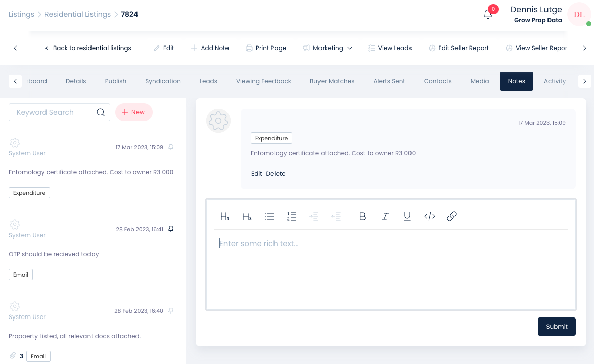Open the Syndication tab
This screenshot has width=594, height=364.
(x=163, y=81)
